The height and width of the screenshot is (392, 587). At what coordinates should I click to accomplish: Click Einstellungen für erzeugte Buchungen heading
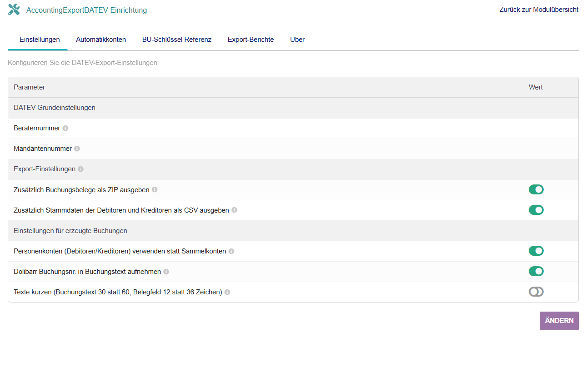click(70, 231)
